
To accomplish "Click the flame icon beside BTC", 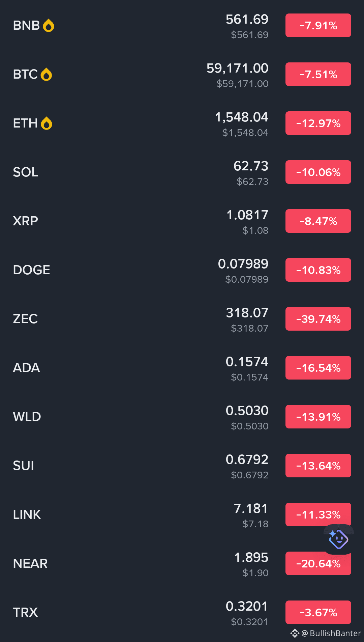I will (46, 74).
